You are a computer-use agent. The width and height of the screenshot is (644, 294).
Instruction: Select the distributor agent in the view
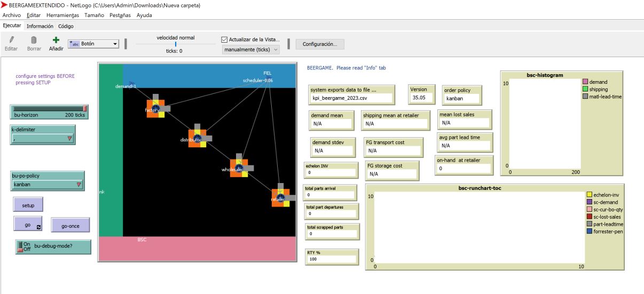tap(197, 138)
